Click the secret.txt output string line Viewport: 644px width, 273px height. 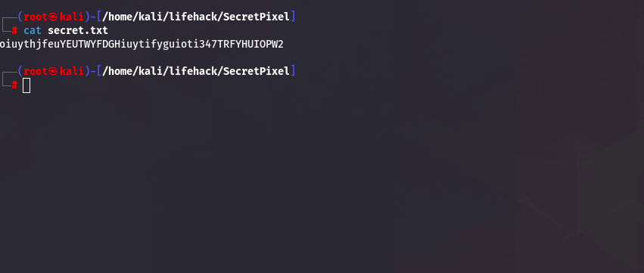pyautogui.click(x=142, y=45)
